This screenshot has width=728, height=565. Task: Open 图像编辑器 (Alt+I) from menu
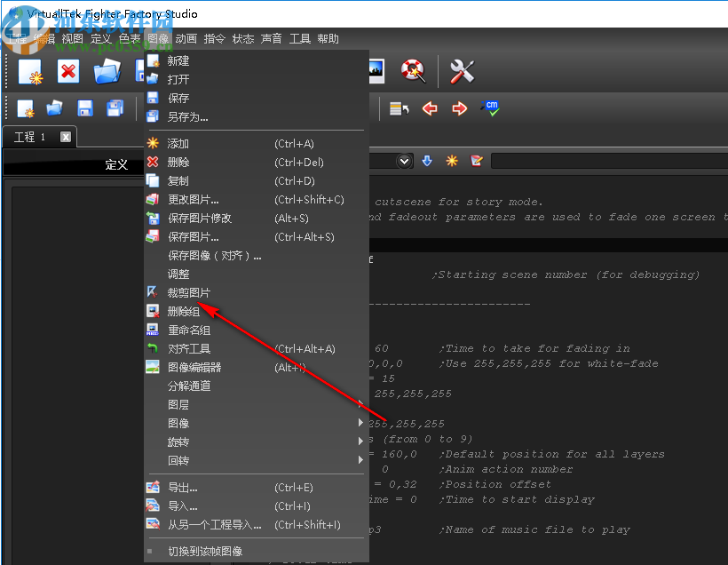257,368
